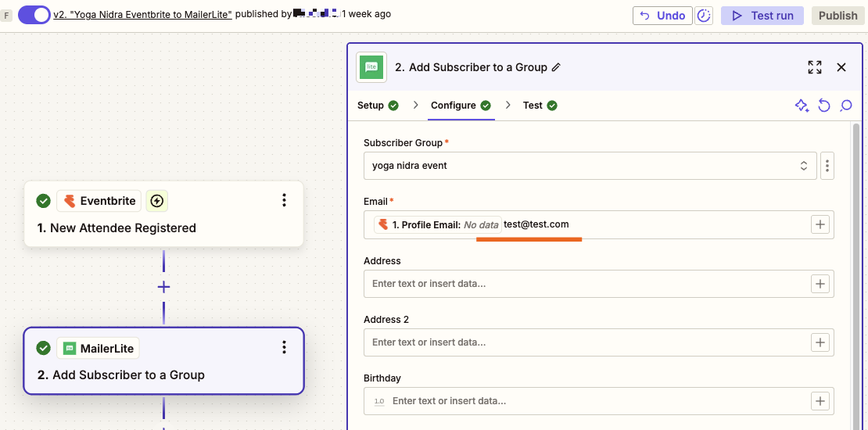This screenshot has width=868, height=430.
Task: Open the MailerLite step three-dot menu
Action: (284, 348)
